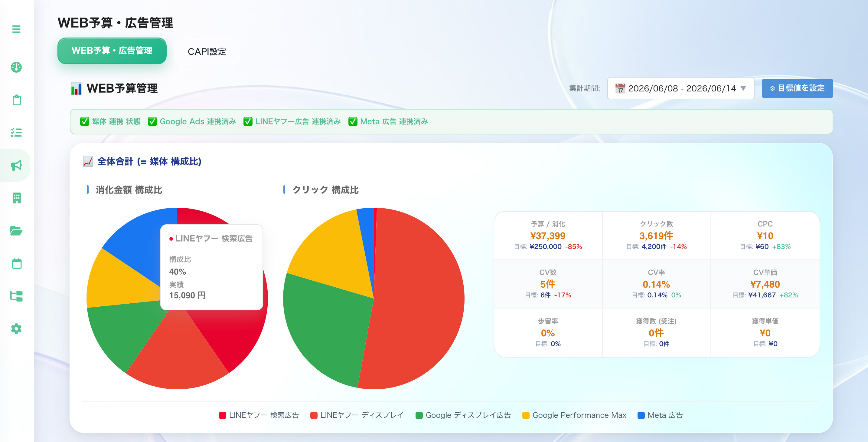Open the settings gear icon in sidebar

point(16,329)
